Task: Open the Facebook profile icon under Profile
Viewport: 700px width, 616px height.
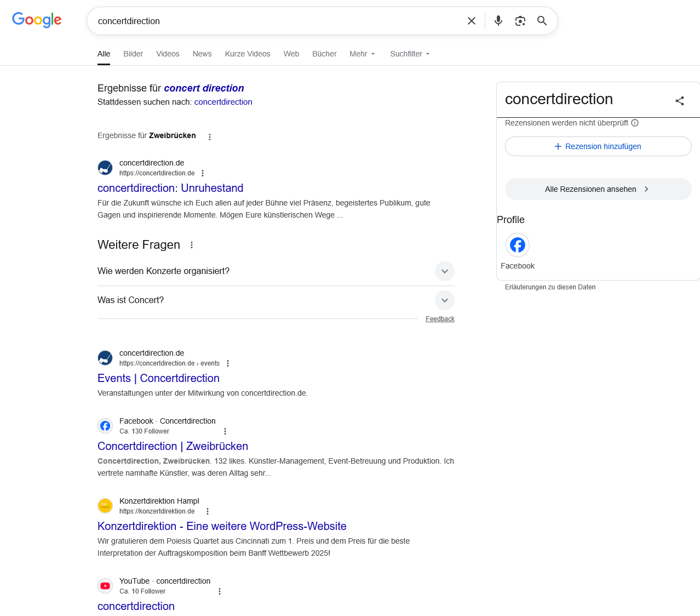Action: tap(517, 244)
